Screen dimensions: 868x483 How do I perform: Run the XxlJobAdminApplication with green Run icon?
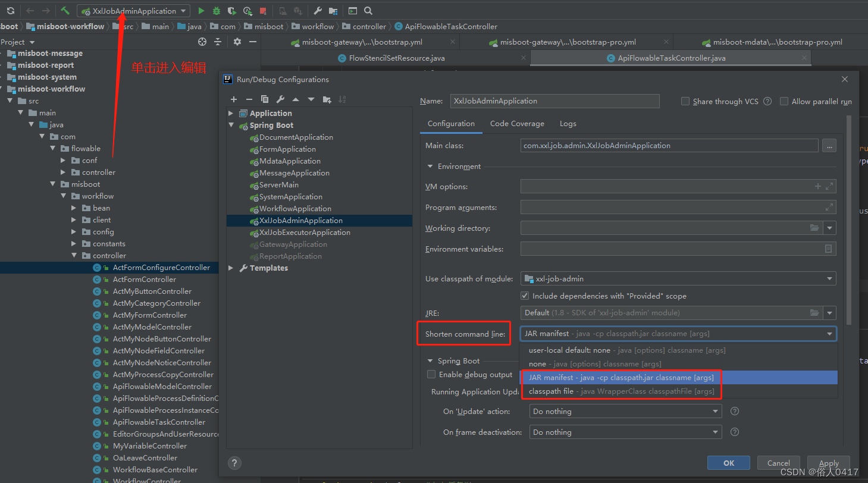point(201,11)
